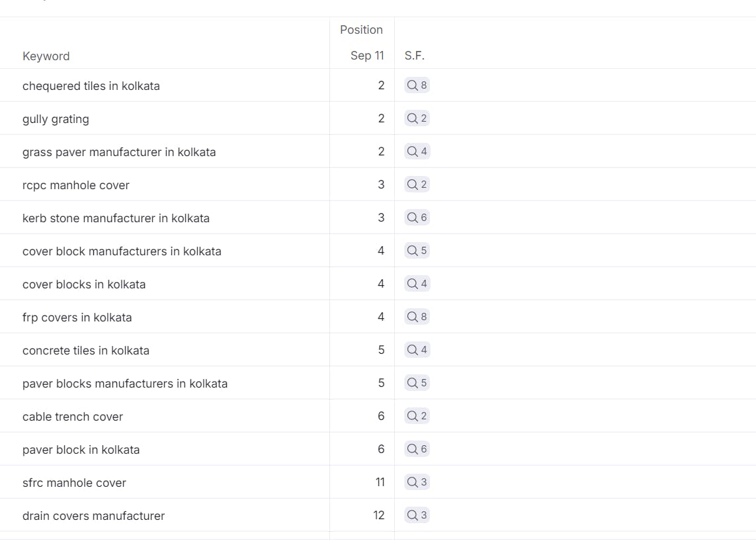Open the S.F. badge for cable trench cover
The height and width of the screenshot is (547, 756).
tap(417, 416)
